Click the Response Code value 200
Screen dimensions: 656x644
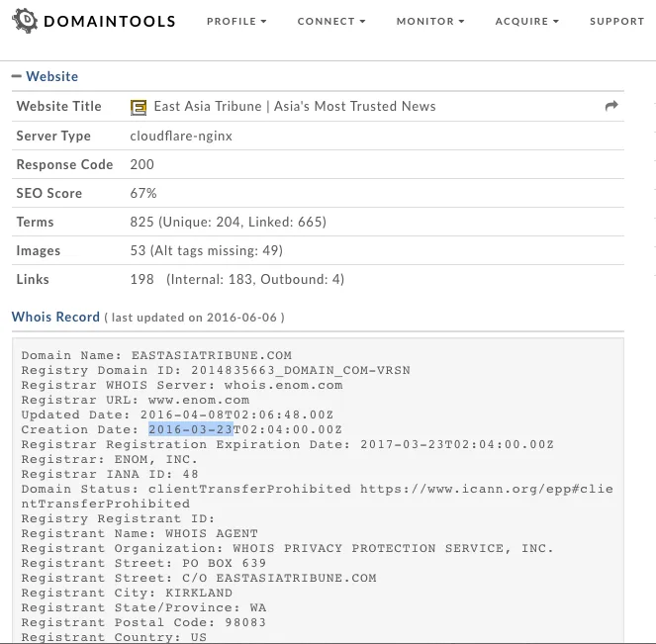[x=142, y=164]
